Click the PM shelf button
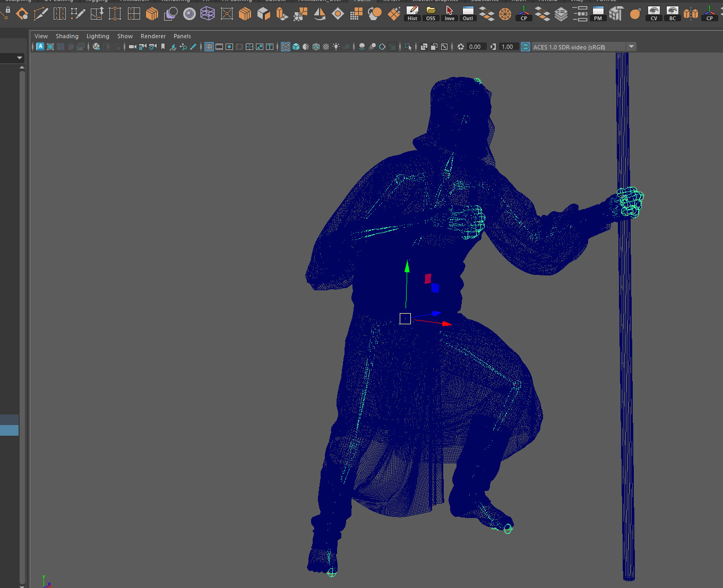 coord(598,13)
